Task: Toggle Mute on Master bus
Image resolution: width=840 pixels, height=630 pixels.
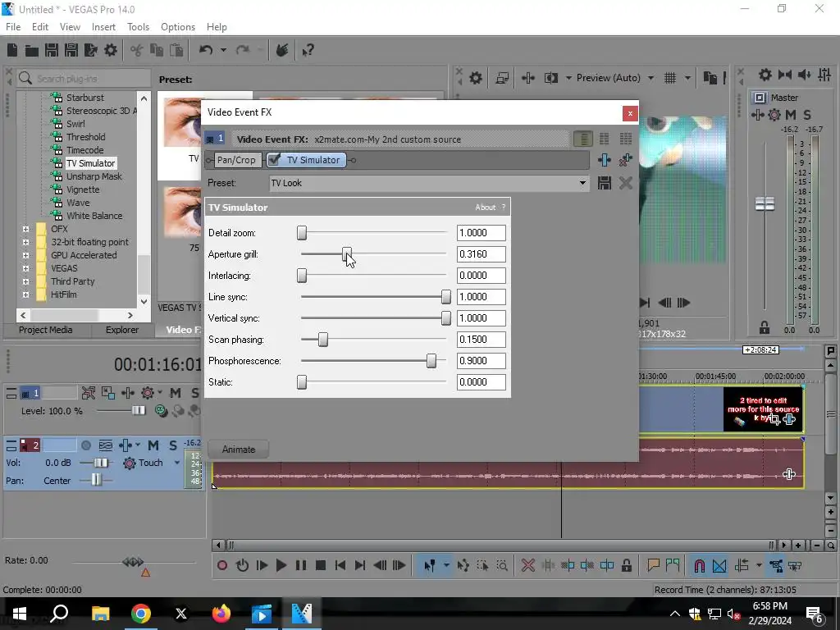Action: coord(790,115)
